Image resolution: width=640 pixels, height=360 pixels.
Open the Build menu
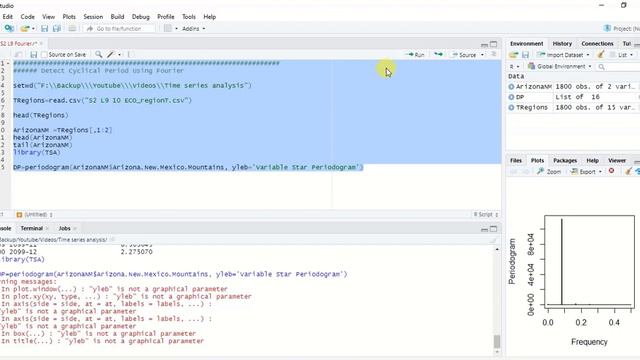click(117, 17)
